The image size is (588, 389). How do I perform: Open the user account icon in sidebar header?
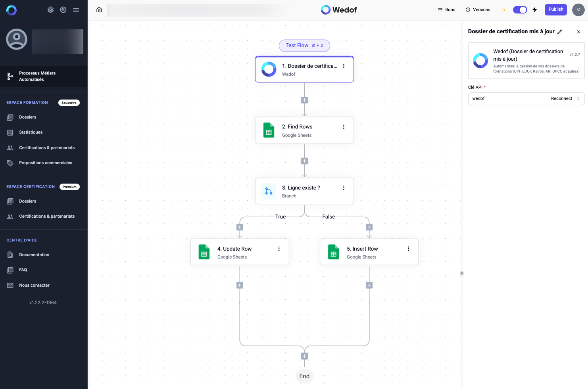[63, 10]
